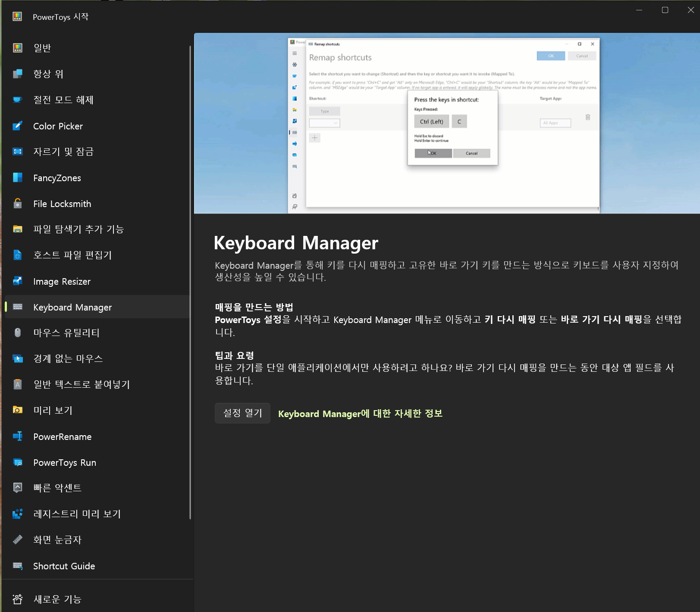This screenshot has width=700, height=612.
Task: Open Keyboard Manager에 대한 자세한 정보 link
Action: 360,414
